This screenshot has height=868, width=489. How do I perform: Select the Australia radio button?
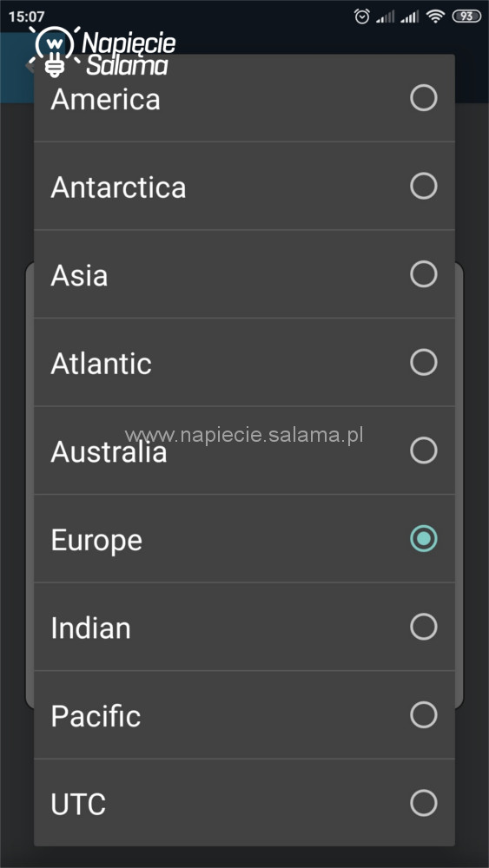424,450
